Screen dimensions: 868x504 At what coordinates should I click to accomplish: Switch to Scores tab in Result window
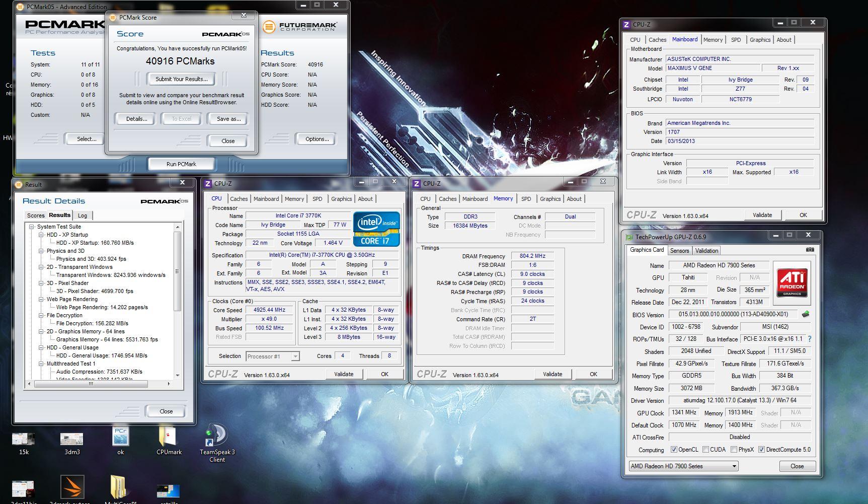click(x=36, y=215)
